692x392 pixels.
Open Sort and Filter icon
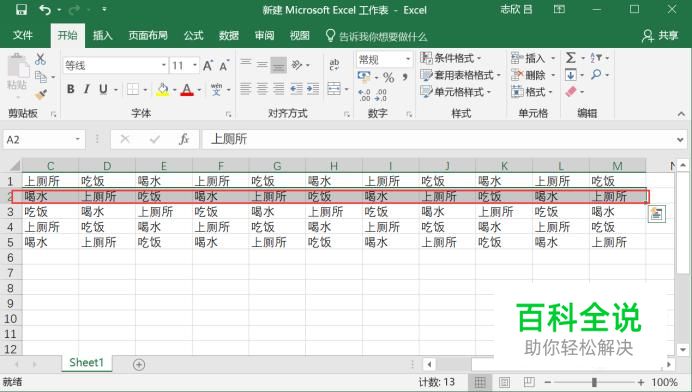click(x=596, y=58)
